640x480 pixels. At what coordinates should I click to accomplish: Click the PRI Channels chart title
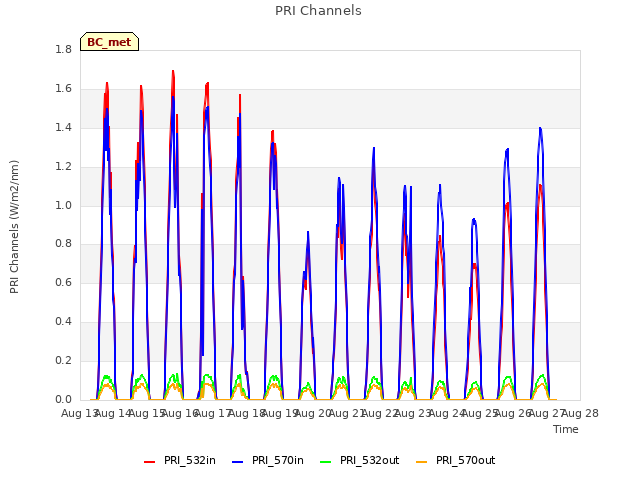click(318, 11)
